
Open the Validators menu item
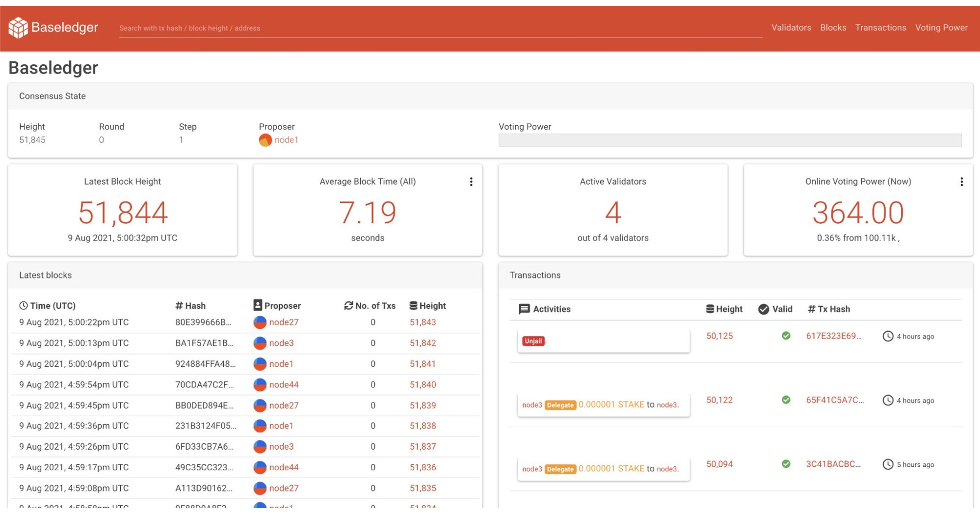click(x=791, y=27)
